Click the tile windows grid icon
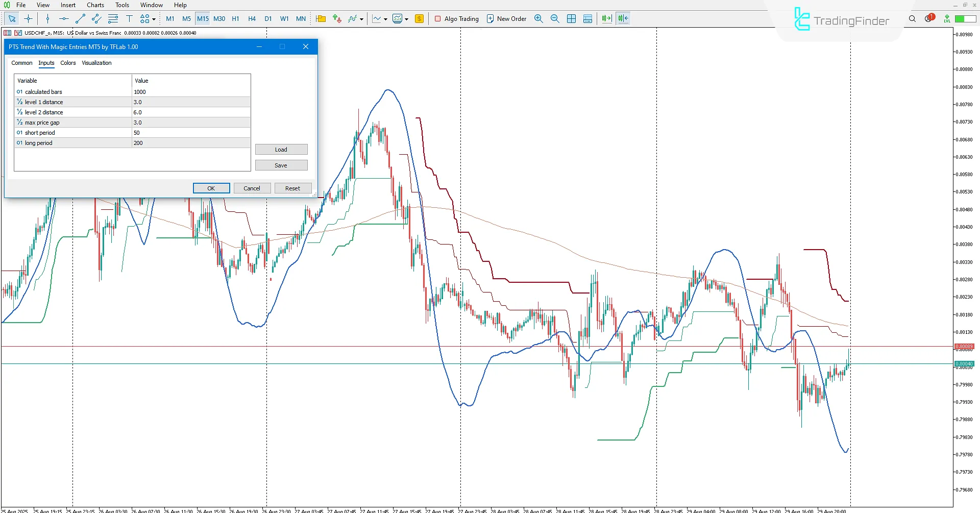Image resolution: width=980 pixels, height=513 pixels. [x=571, y=19]
